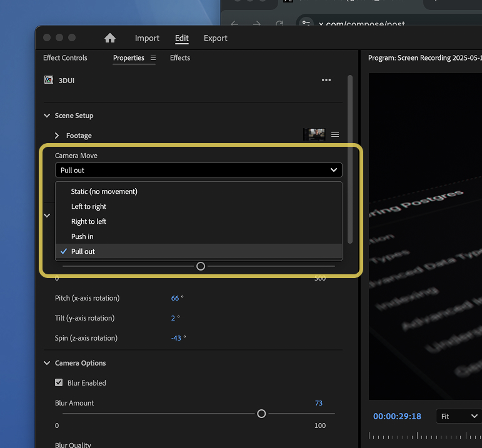Reload the page in browser window
Screen dimensions: 482x448
(279, 24)
